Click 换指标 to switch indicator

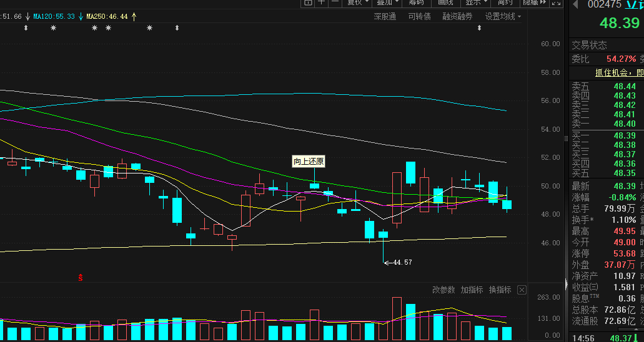click(x=500, y=290)
